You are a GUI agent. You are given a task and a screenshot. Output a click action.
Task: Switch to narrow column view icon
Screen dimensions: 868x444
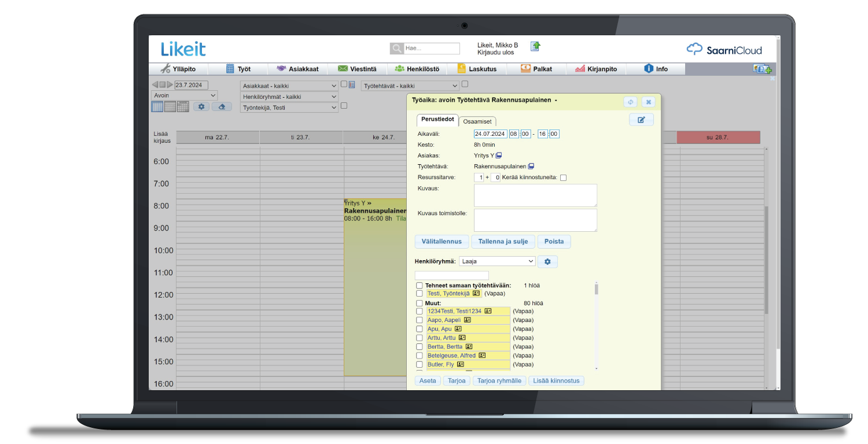click(x=157, y=106)
